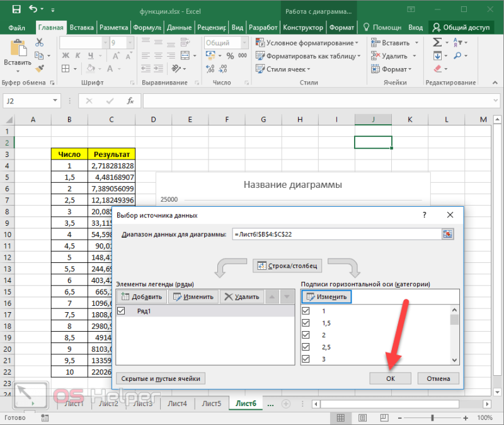Click the Строка/столбец switch button
This screenshot has width=504, height=425.
287,265
